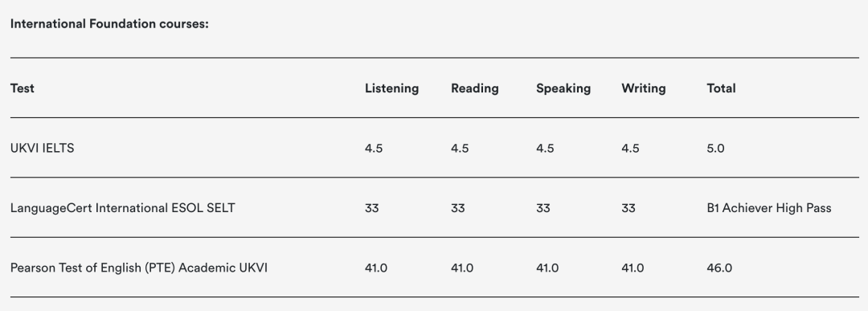Image resolution: width=868 pixels, height=311 pixels.
Task: Select the PTE total score 46.0
Action: click(719, 268)
